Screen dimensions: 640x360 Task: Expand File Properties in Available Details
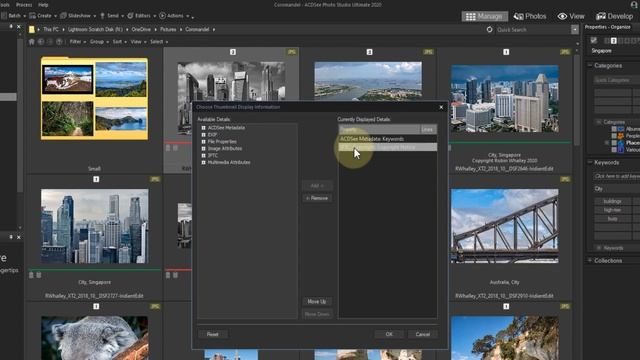(203, 142)
